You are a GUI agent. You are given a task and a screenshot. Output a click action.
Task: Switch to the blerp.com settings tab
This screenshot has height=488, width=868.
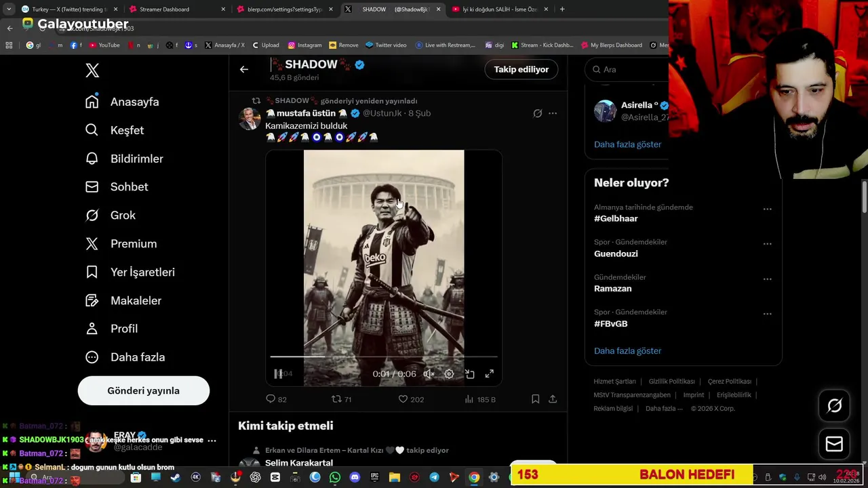(285, 9)
